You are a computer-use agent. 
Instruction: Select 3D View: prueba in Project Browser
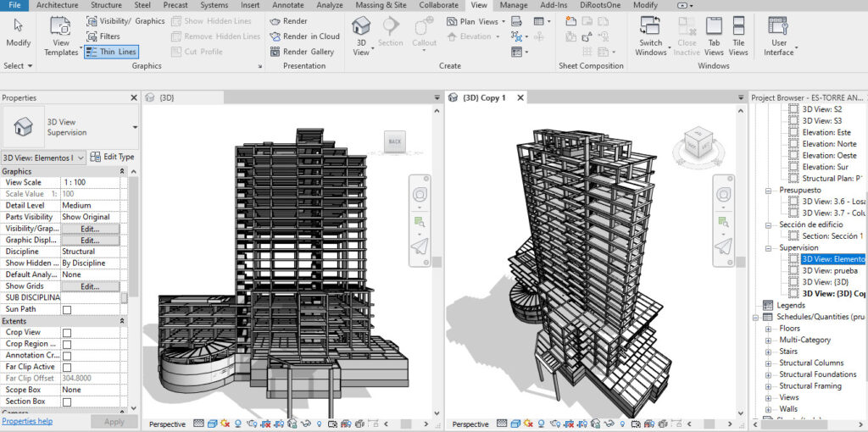tap(830, 270)
